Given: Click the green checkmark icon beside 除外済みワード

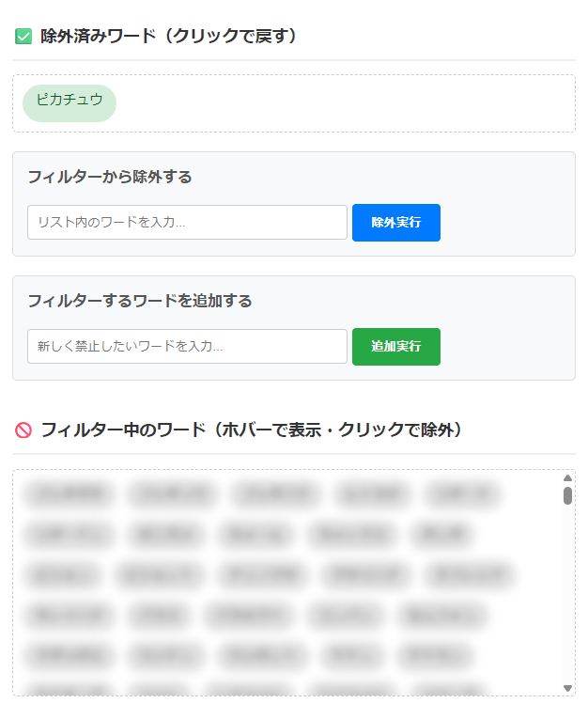Looking at the screenshot, I should [23, 37].
